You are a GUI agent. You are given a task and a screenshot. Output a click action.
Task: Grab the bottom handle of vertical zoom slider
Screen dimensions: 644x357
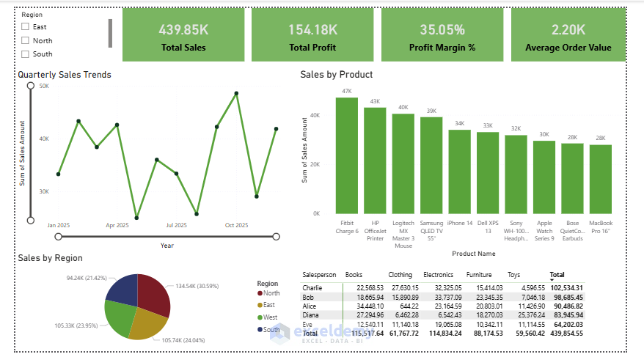31,221
